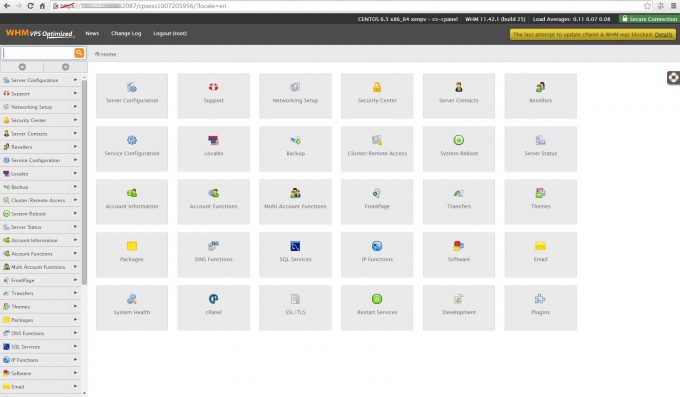Open the Multi Account Functions tile
This screenshot has width=680, height=397.
tap(295, 202)
